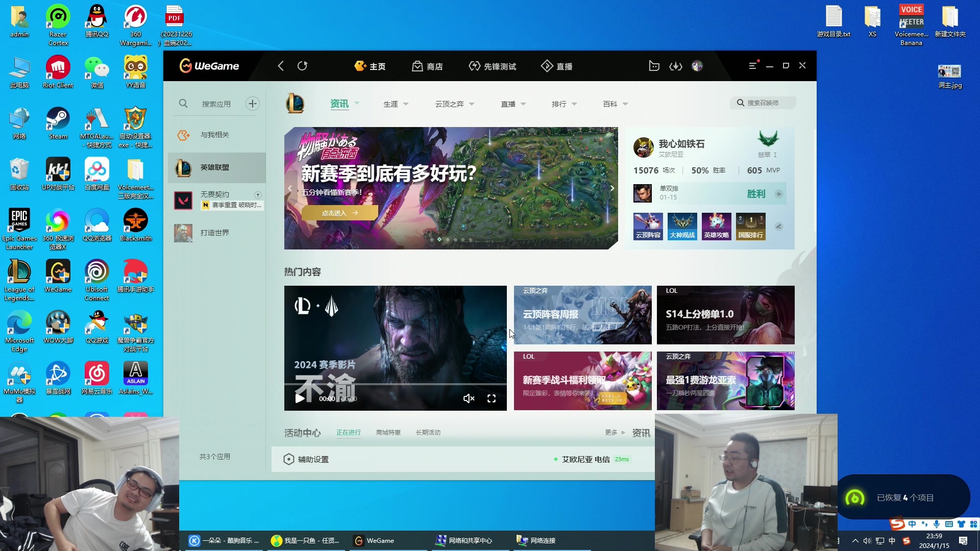Image resolution: width=980 pixels, height=551 pixels.
Task: Click the add application plus icon
Action: click(253, 104)
